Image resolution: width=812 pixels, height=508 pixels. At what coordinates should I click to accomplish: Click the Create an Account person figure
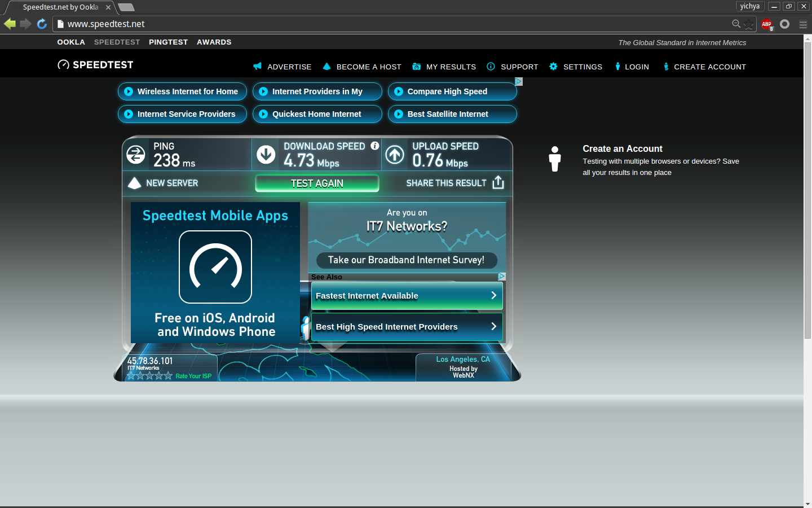(x=555, y=159)
